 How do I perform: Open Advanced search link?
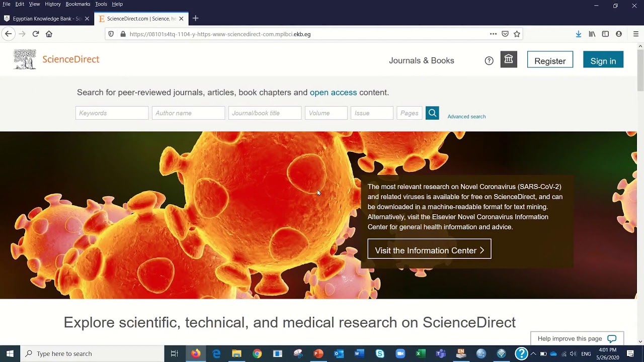click(466, 117)
